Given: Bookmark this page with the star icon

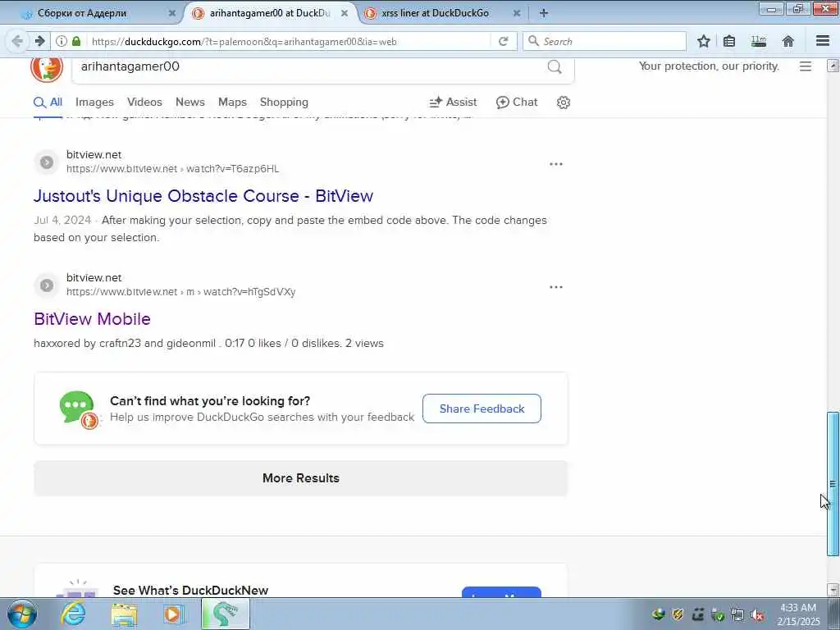Looking at the screenshot, I should point(703,41).
